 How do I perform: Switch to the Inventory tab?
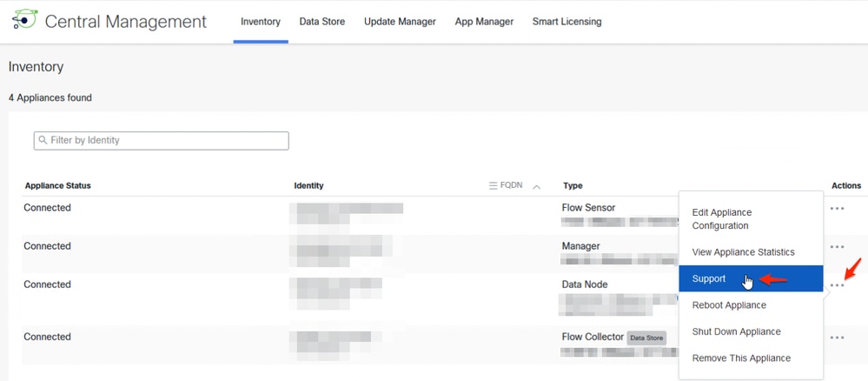pos(261,22)
